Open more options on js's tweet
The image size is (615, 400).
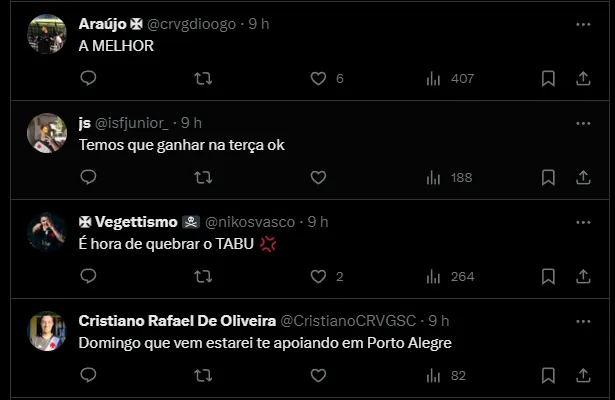pyautogui.click(x=583, y=123)
